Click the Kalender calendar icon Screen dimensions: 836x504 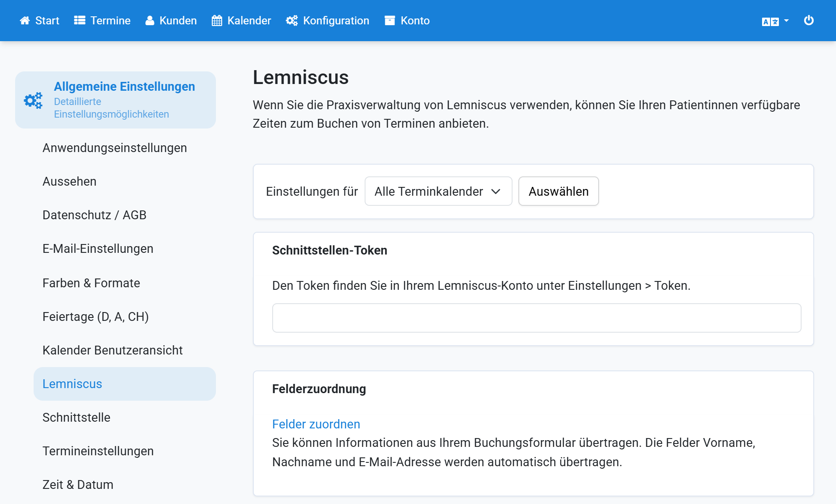pyautogui.click(x=217, y=21)
